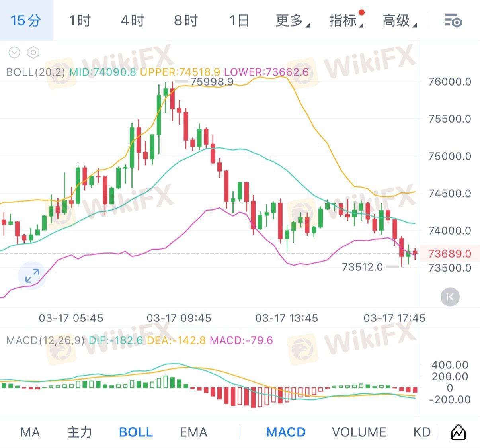Expand the 更多 timeframe dropdown

[x=292, y=20]
